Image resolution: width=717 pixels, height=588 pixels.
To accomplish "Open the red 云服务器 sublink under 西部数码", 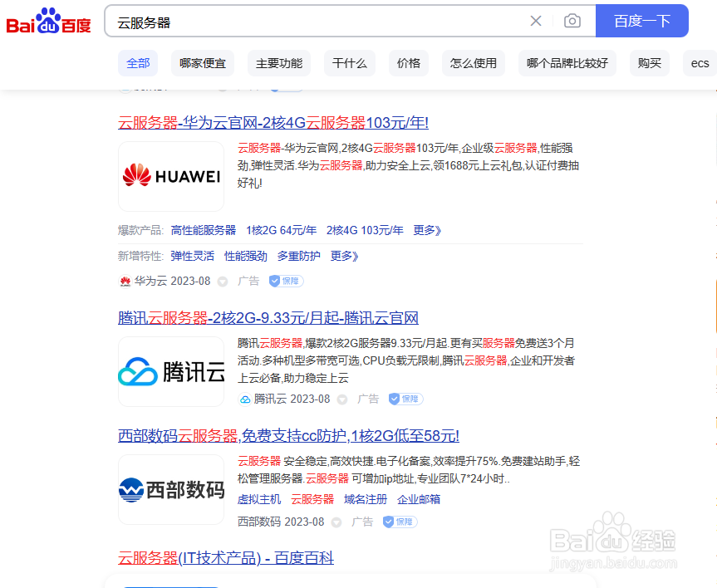I will 312,499.
